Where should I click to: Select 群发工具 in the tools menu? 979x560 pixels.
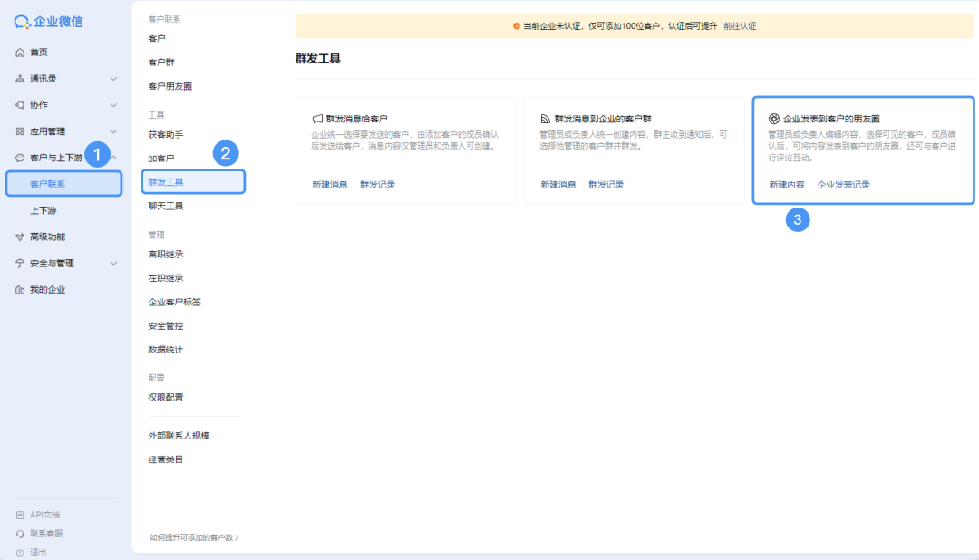pos(166,182)
